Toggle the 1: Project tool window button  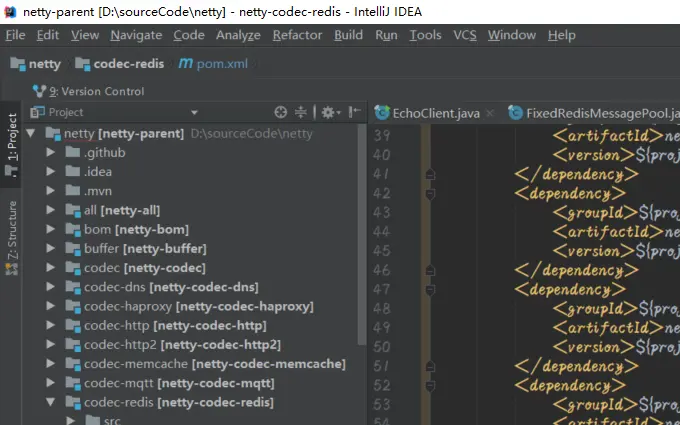pyautogui.click(x=11, y=144)
